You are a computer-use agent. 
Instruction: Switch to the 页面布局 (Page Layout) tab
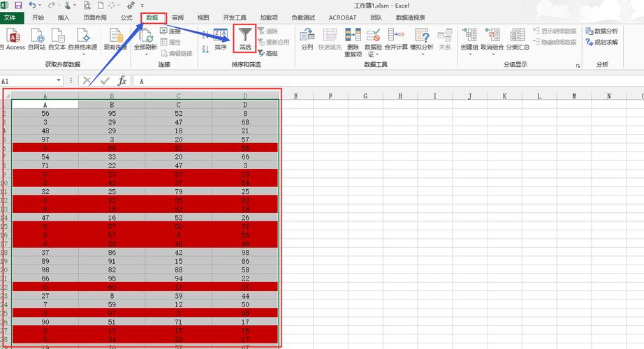(95, 17)
